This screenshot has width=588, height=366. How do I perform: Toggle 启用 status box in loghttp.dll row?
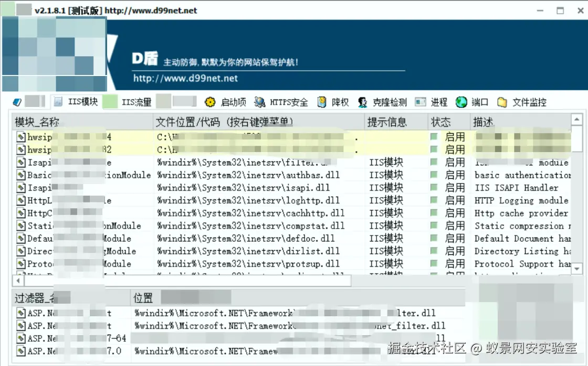tap(434, 200)
